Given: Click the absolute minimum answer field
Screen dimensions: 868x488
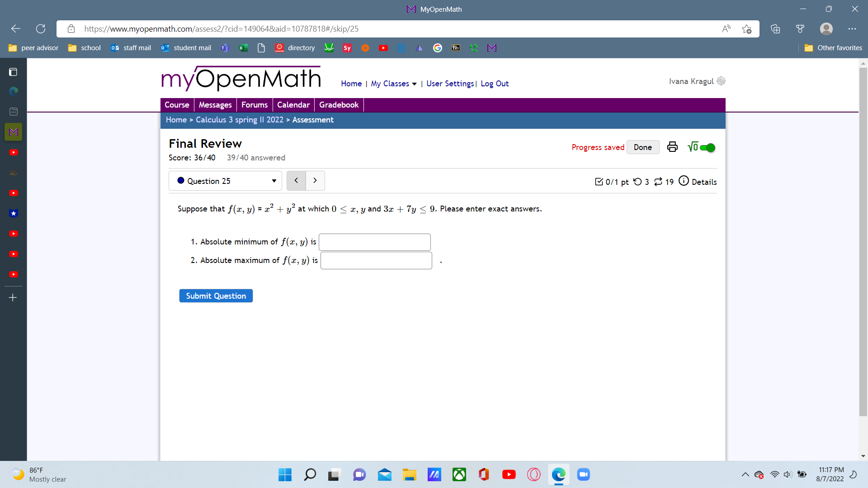Looking at the screenshot, I should 374,242.
